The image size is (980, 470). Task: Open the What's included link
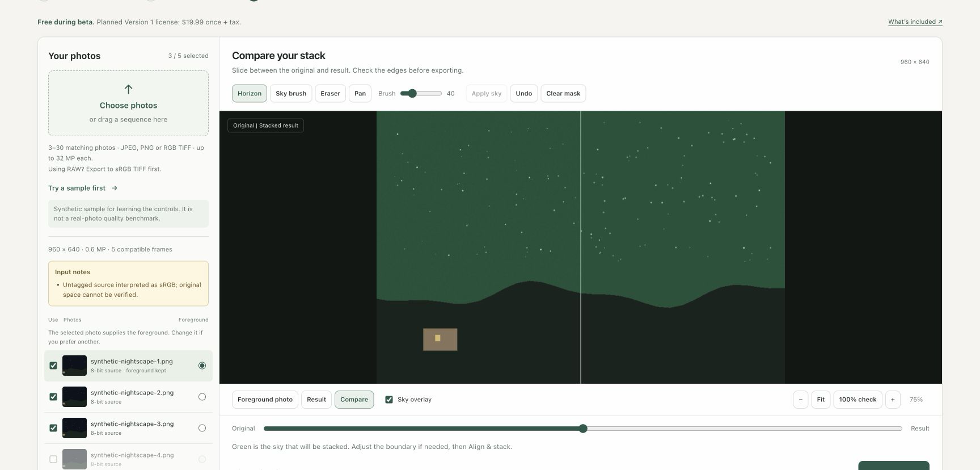pyautogui.click(x=915, y=22)
